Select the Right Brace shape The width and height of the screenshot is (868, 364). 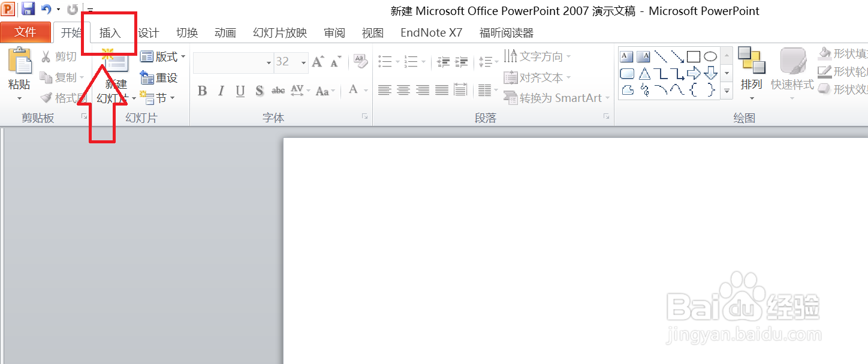710,90
